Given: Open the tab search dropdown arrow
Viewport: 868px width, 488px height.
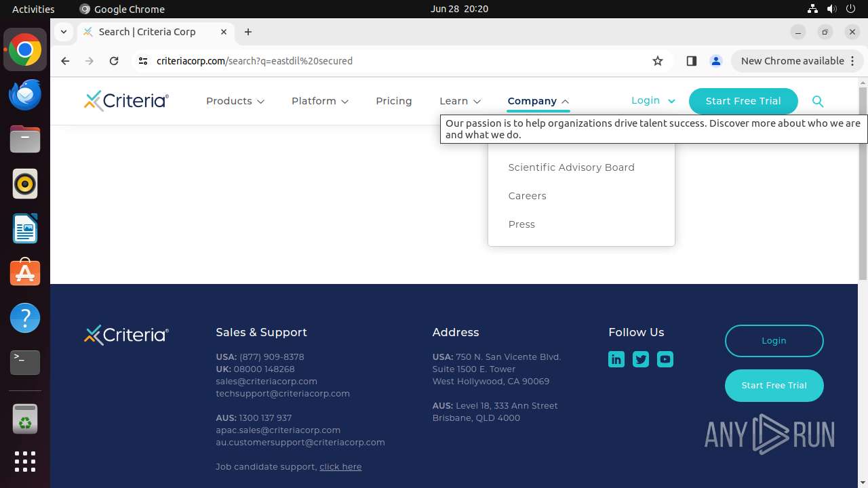Looking at the screenshot, I should pos(63,32).
